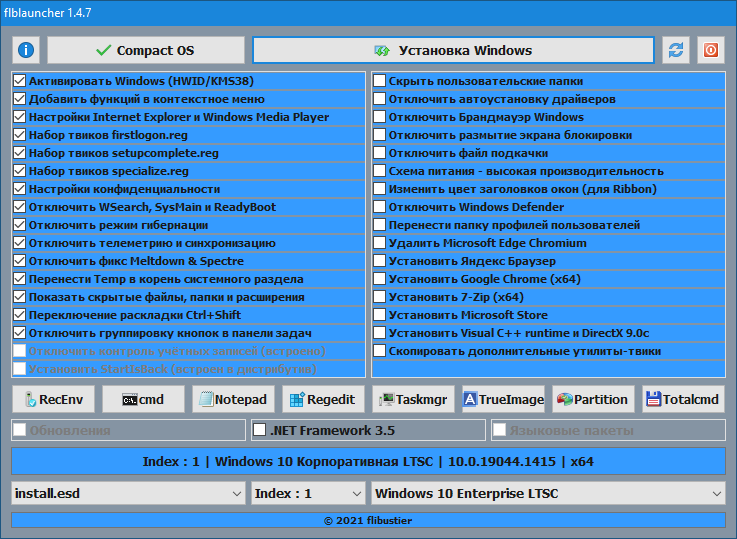Launch RecEnv recovery environment
Screen dimensions: 737x539
click(53, 399)
